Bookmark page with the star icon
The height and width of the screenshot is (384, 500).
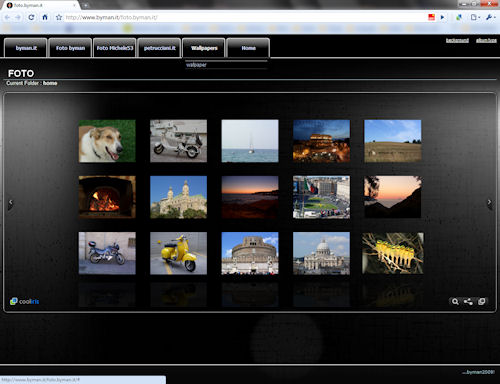click(59, 17)
